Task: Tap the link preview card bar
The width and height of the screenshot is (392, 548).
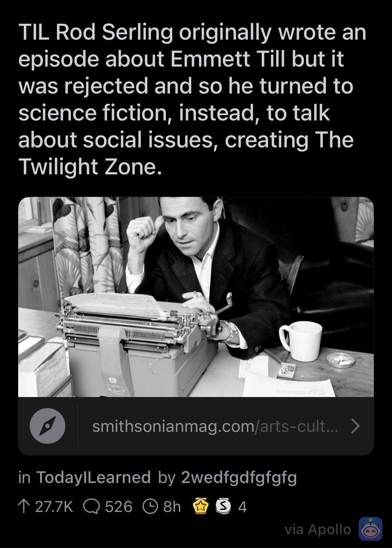Action: click(x=196, y=426)
